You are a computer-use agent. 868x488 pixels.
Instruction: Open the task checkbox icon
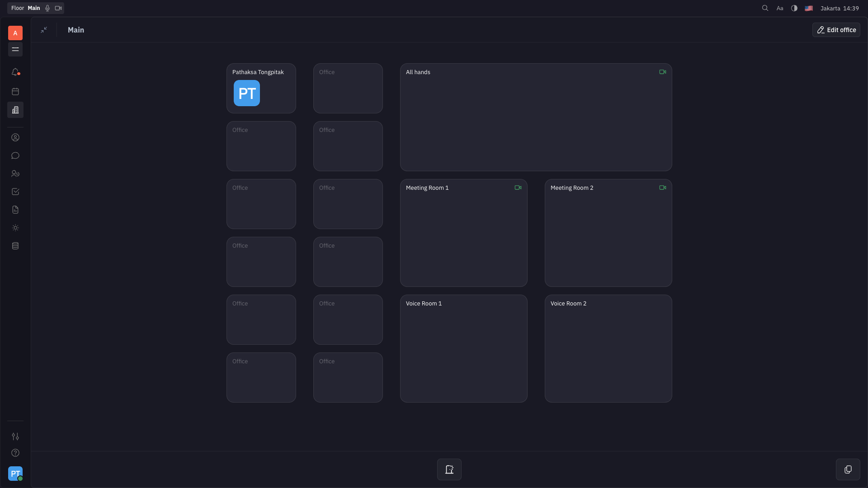(15, 192)
